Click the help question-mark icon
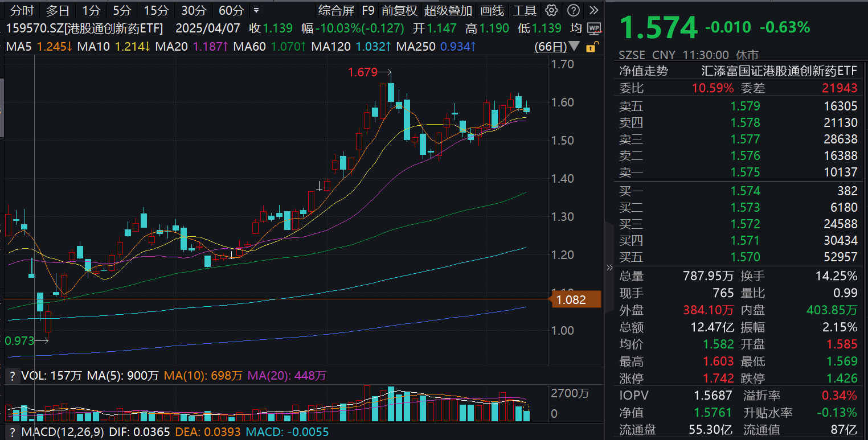 [573, 10]
